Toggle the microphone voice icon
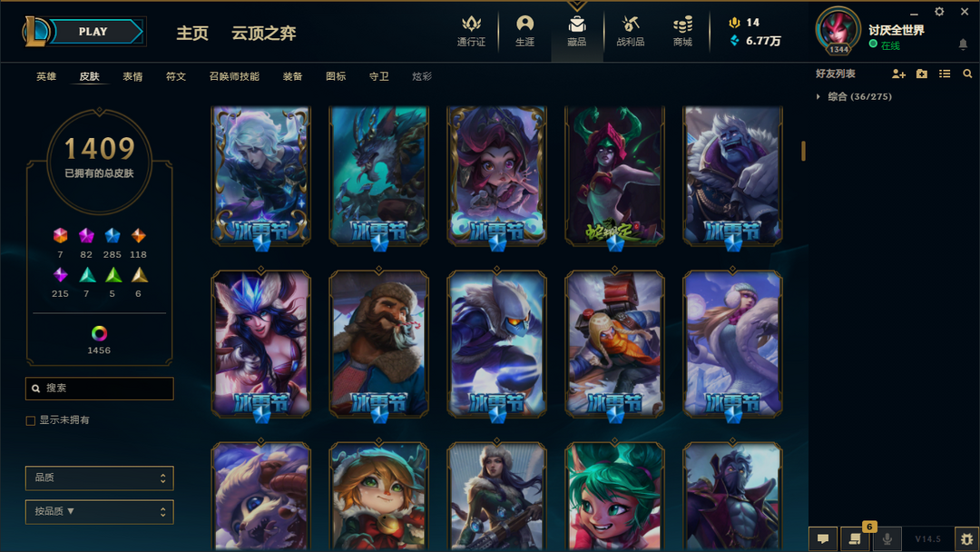 [x=887, y=538]
